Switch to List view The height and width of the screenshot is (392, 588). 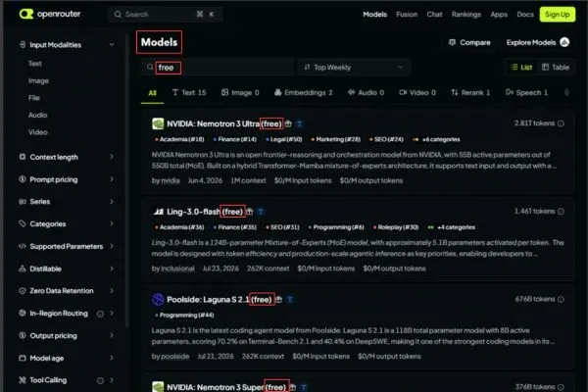521,68
